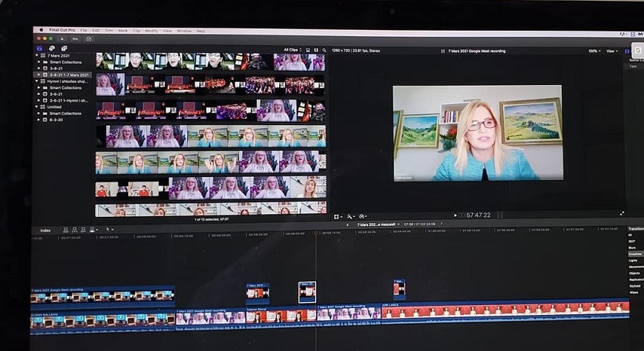Viewport: 644px width, 351px height.
Task: Open the Edit menu
Action: point(96,31)
